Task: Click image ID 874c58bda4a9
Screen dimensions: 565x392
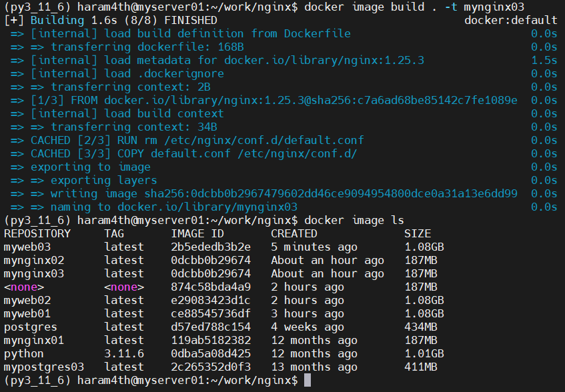Action: coord(211,287)
